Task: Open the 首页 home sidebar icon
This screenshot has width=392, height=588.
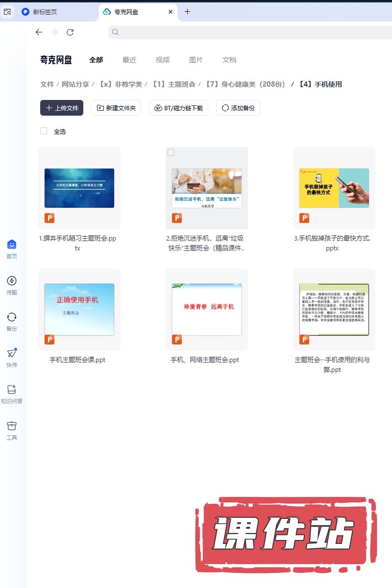Action: [x=12, y=245]
